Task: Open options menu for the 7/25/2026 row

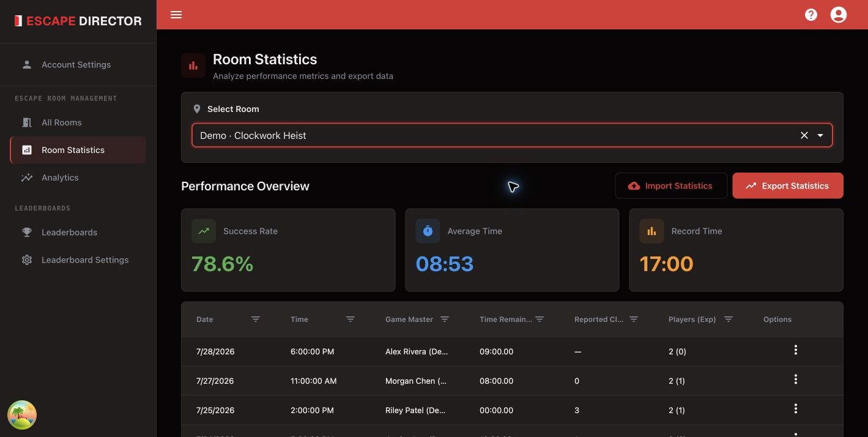Action: [x=795, y=409]
